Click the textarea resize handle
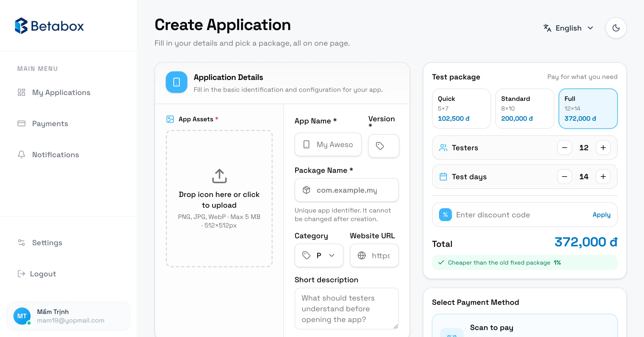 click(x=396, y=326)
